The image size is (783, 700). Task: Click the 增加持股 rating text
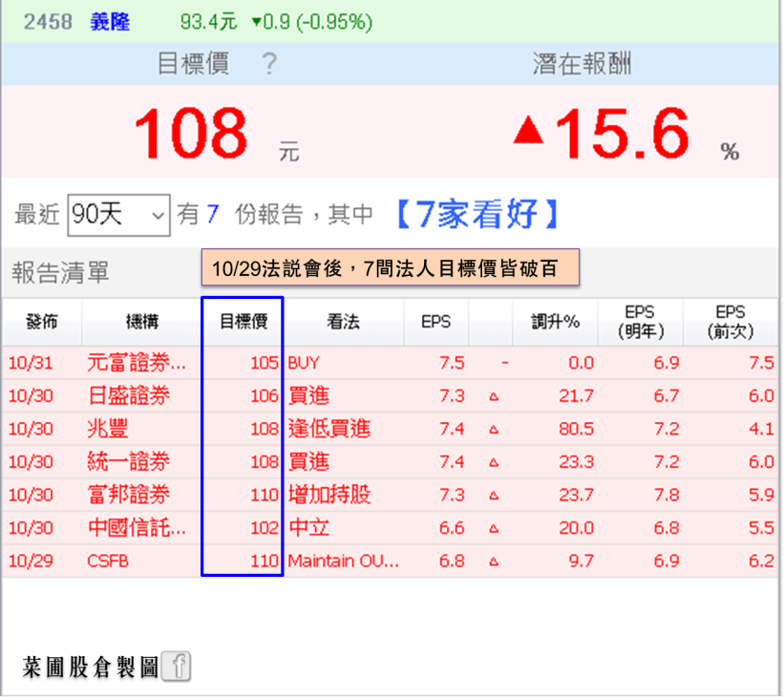coord(329,495)
